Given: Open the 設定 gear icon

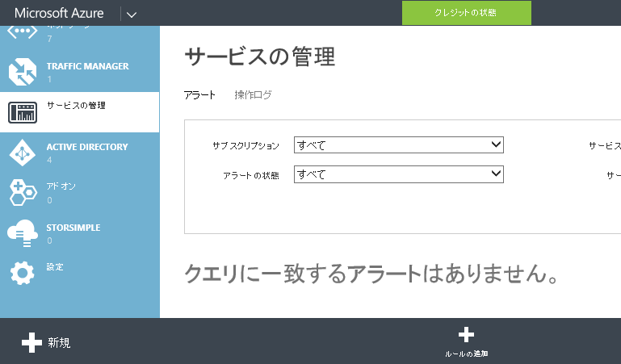Looking at the screenshot, I should coord(22,273).
